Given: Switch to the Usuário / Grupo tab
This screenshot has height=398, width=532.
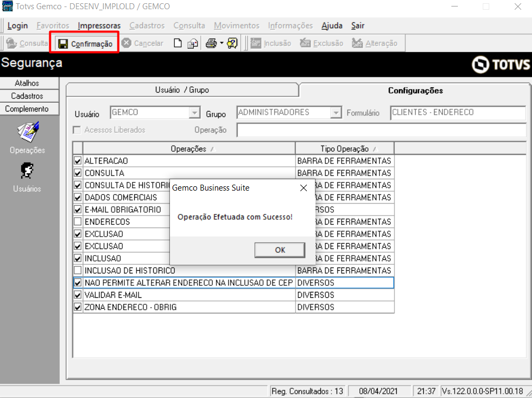Looking at the screenshot, I should (x=182, y=90).
